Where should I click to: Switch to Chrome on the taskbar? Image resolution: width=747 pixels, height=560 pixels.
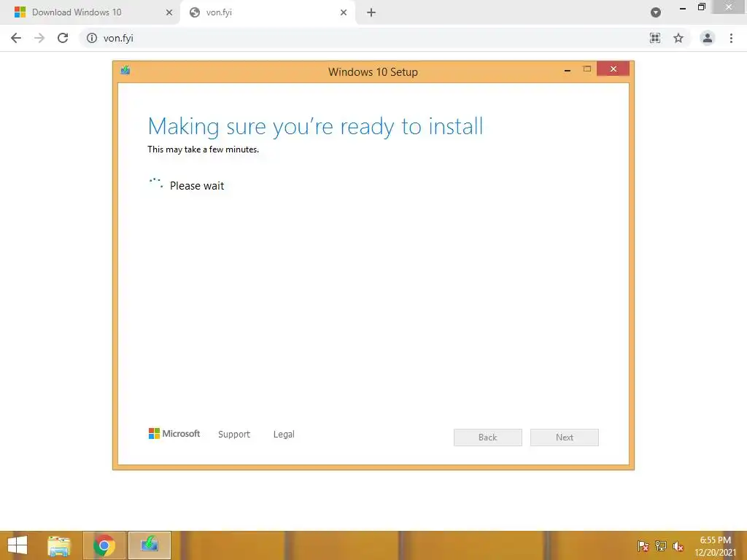[104, 545]
